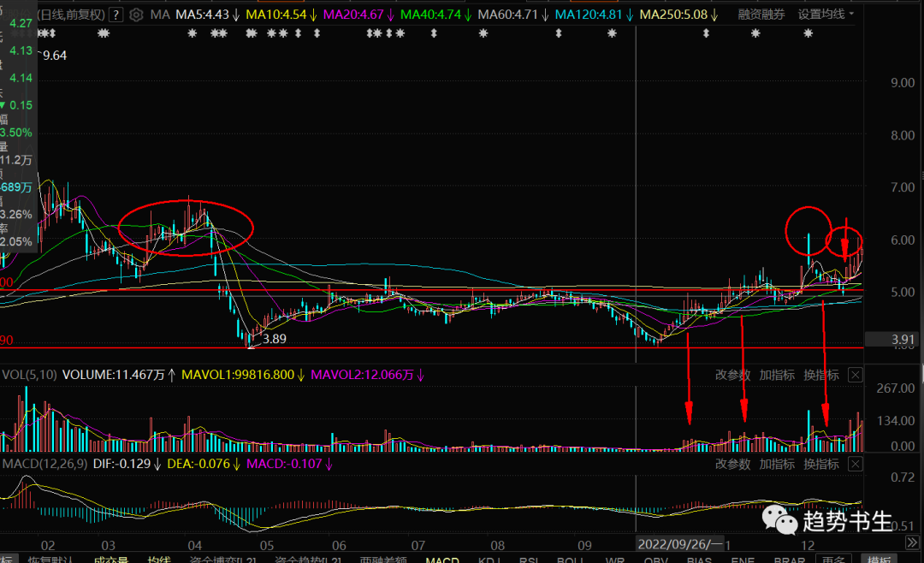Open the 设置均线 dropdown
The image size is (924, 563).
coord(826,15)
